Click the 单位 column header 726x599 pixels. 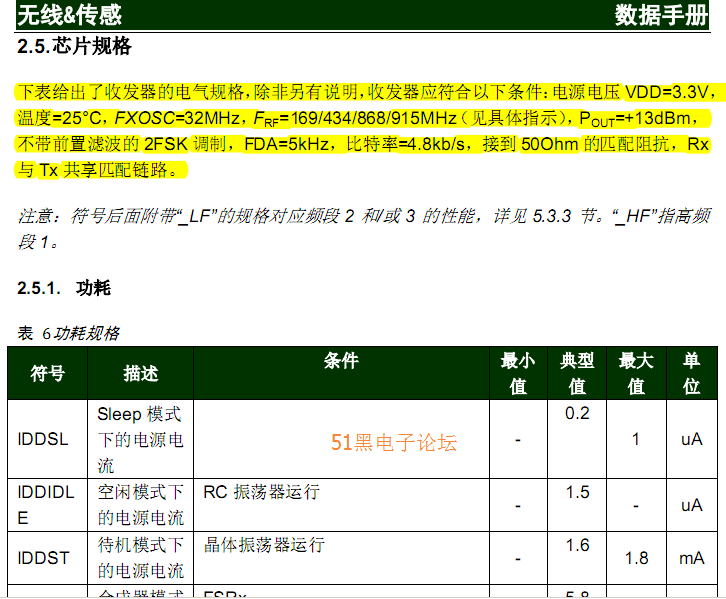point(691,373)
